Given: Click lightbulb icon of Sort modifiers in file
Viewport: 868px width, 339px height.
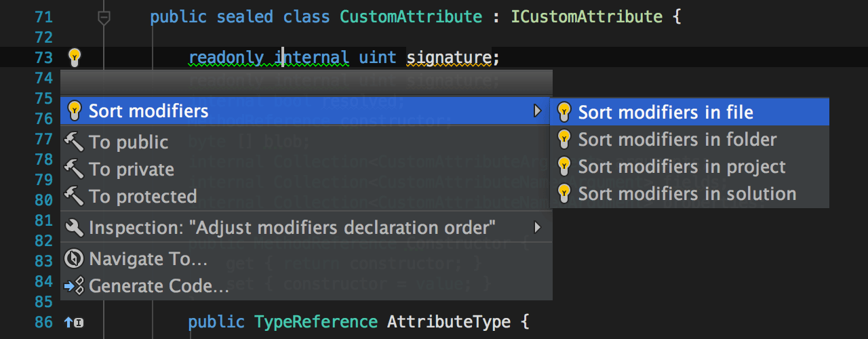Looking at the screenshot, I should pos(564,112).
